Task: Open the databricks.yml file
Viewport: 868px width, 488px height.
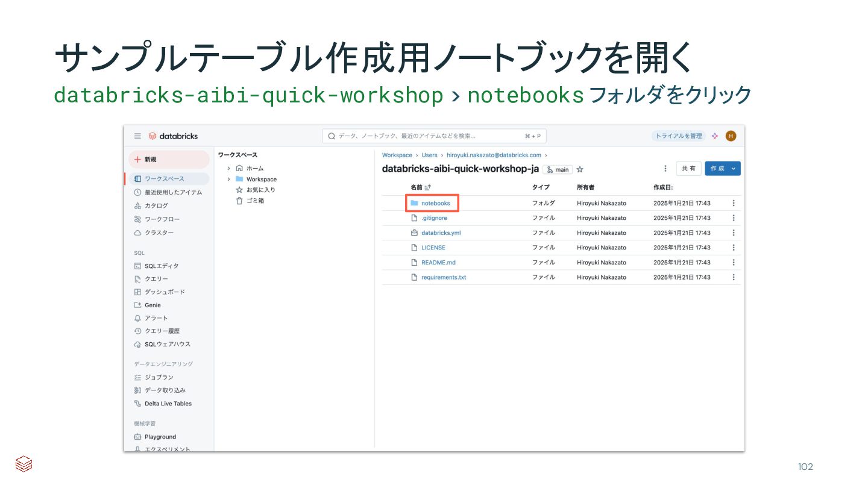Action: click(441, 233)
